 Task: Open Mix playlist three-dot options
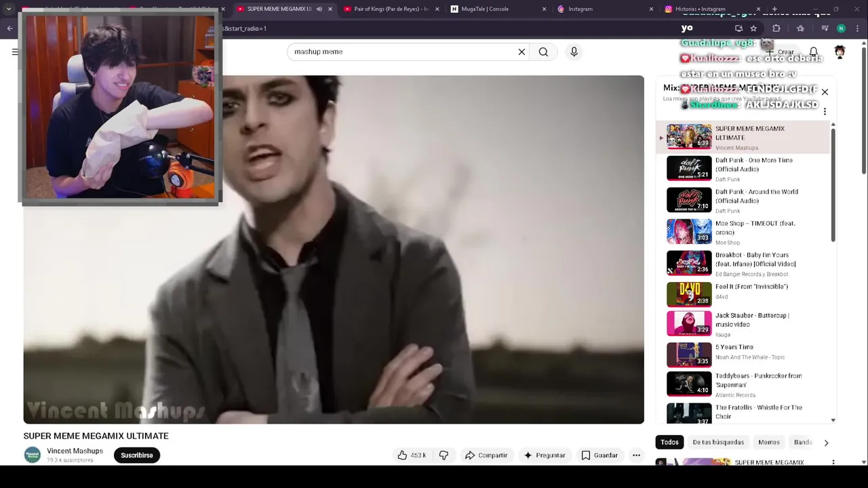(825, 111)
